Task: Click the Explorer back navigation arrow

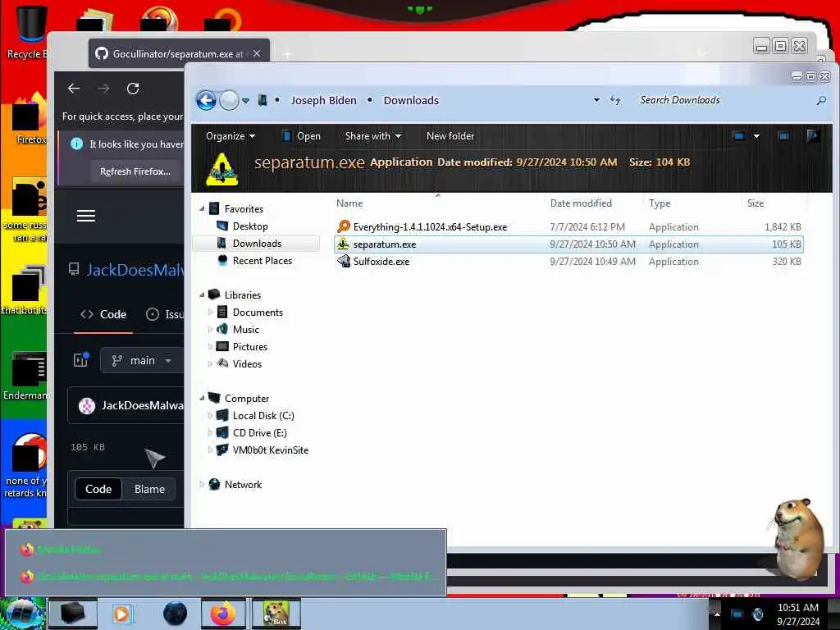Action: [x=206, y=100]
